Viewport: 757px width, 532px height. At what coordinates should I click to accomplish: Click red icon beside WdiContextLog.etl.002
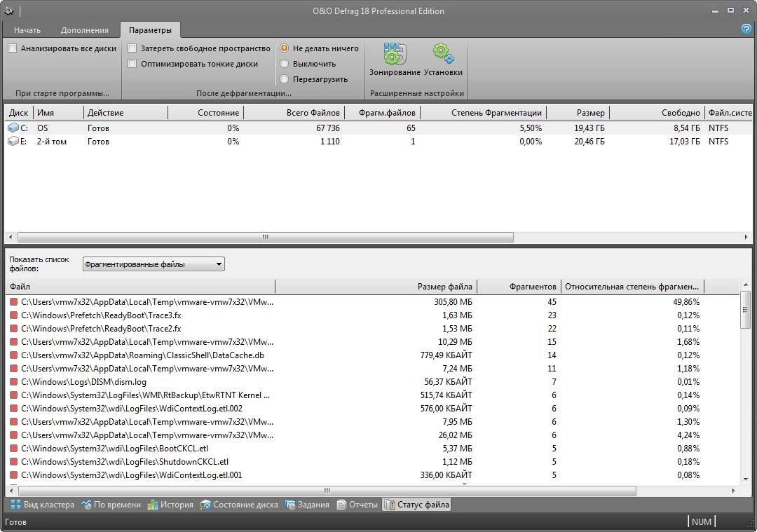pyautogui.click(x=13, y=409)
